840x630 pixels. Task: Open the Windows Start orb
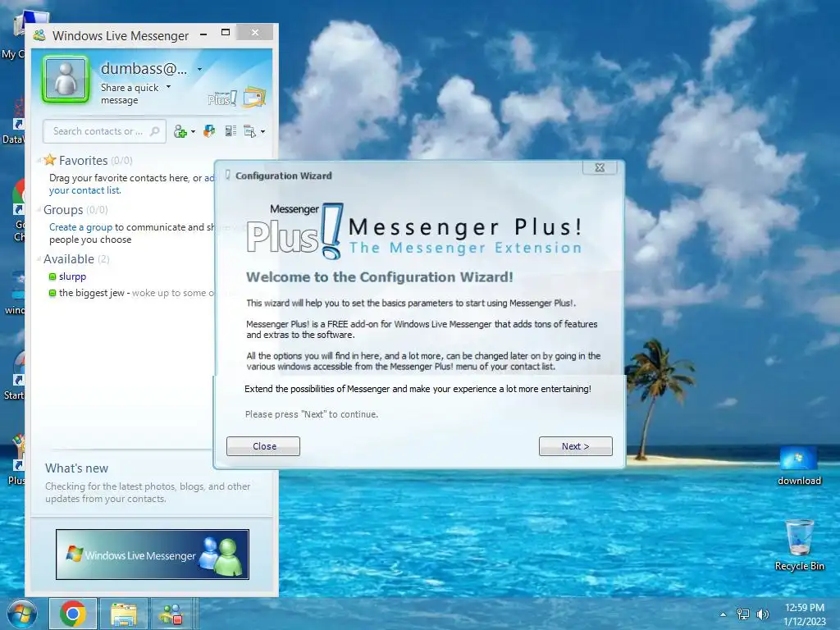click(21, 614)
